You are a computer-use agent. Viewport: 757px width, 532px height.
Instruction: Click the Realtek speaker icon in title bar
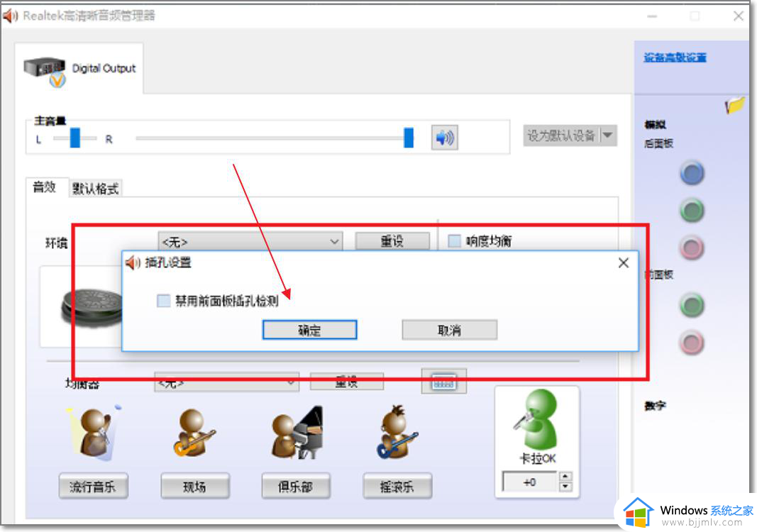pyautogui.click(x=10, y=16)
